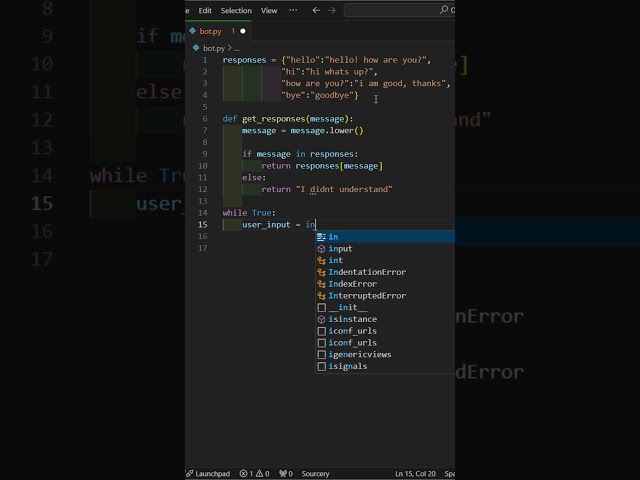The width and height of the screenshot is (640, 480).
Task: Click the 'while True:' line
Action: (x=249, y=213)
